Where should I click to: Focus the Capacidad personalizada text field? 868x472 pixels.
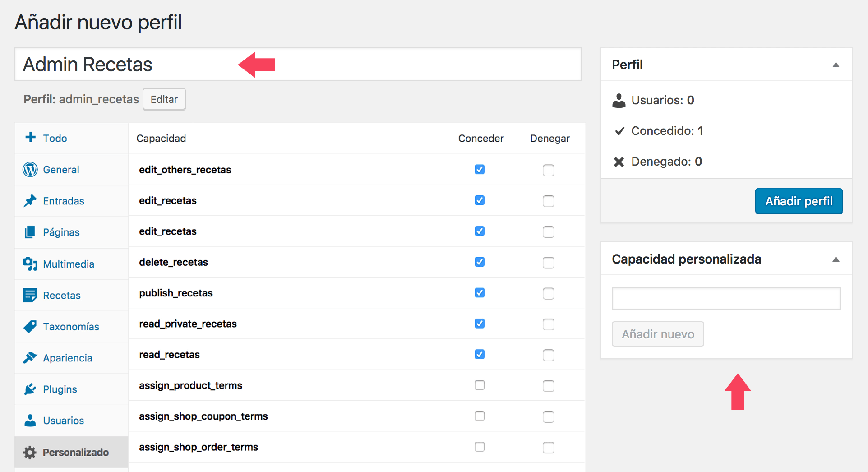click(x=726, y=298)
